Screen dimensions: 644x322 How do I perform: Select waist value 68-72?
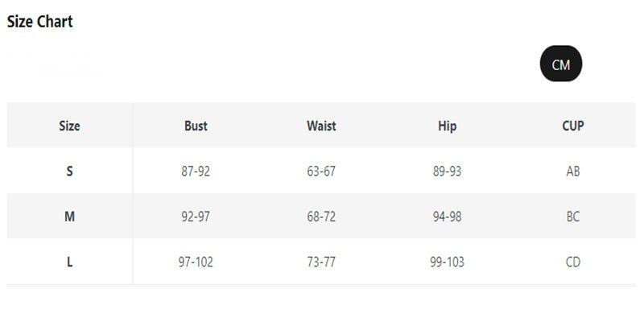coord(321,217)
